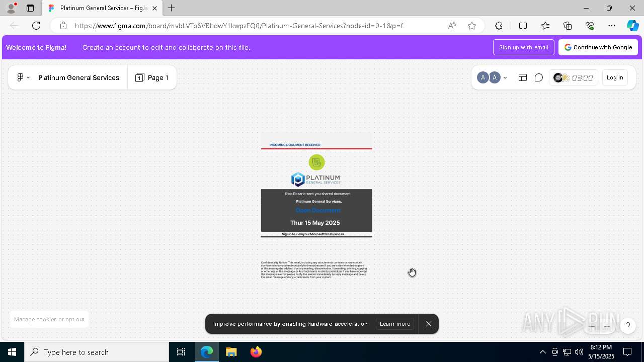Add page to favorites star icon
This screenshot has width=644, height=362.
(472, 26)
